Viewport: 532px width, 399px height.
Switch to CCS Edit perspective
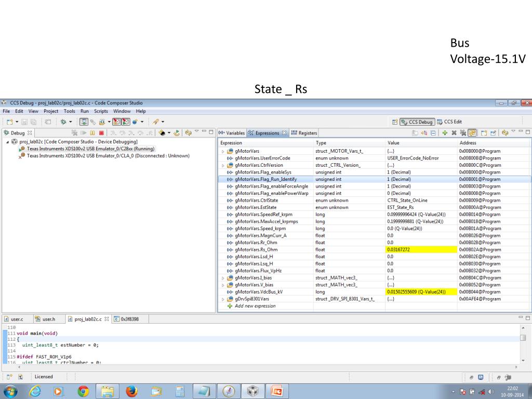(449, 122)
